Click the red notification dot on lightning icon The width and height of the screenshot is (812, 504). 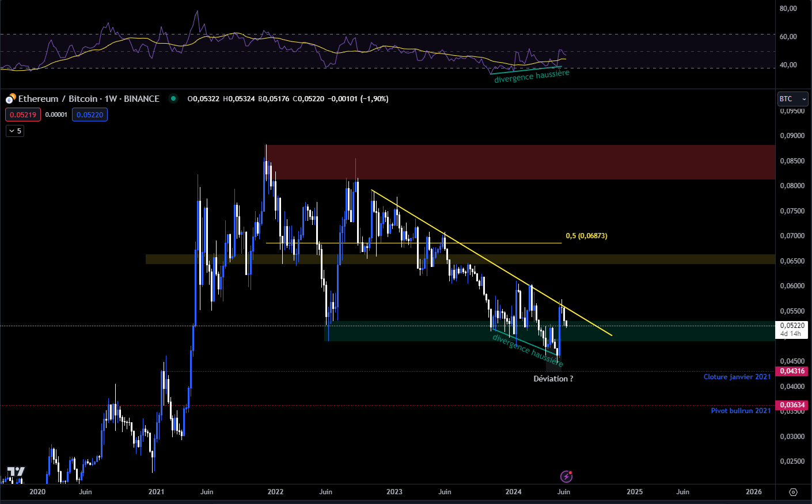(571, 472)
